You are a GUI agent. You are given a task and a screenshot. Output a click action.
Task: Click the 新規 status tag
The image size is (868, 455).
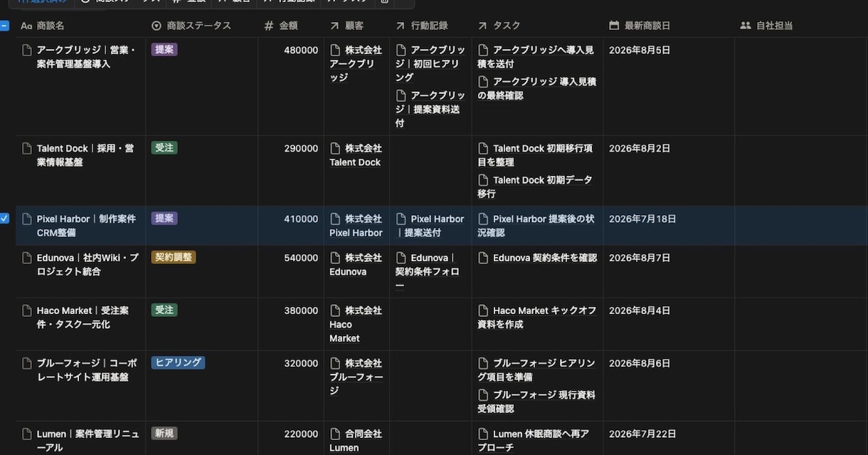pyautogui.click(x=164, y=434)
